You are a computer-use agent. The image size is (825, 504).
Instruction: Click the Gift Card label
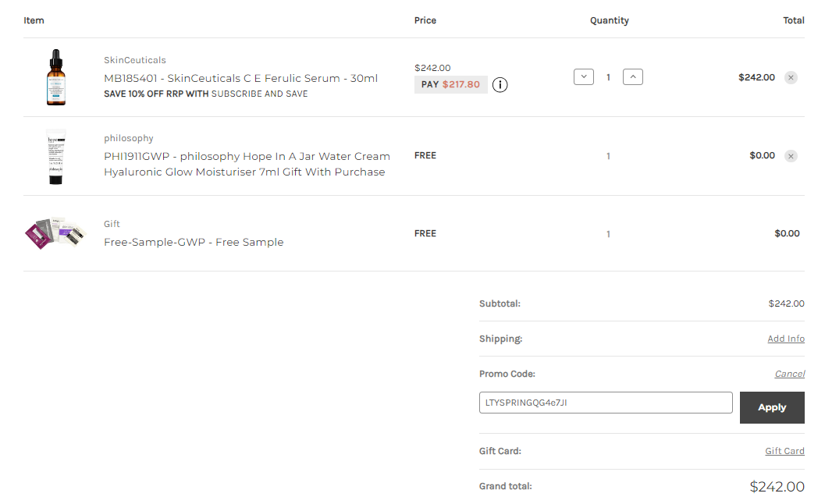point(500,452)
